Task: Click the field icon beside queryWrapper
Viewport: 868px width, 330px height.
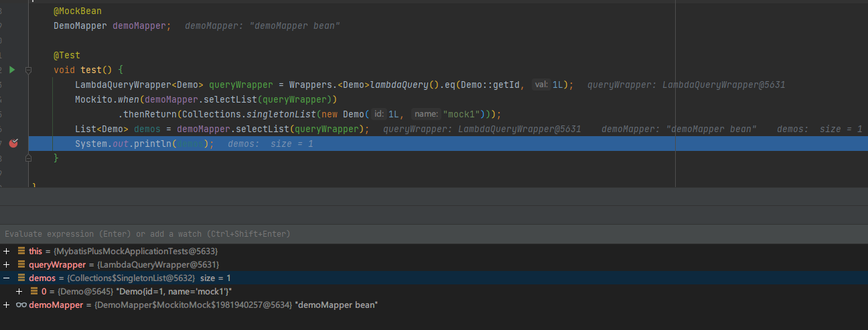Action: tap(21, 264)
